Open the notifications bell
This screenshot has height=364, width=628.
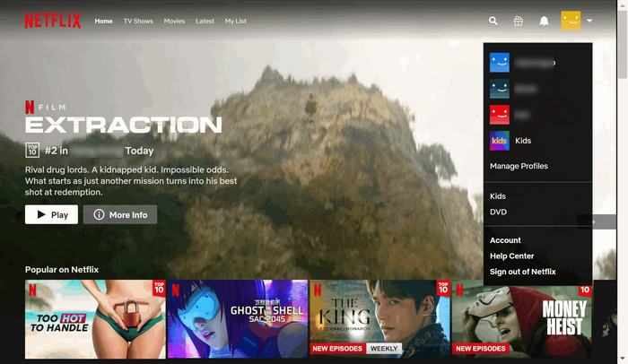[x=544, y=21]
